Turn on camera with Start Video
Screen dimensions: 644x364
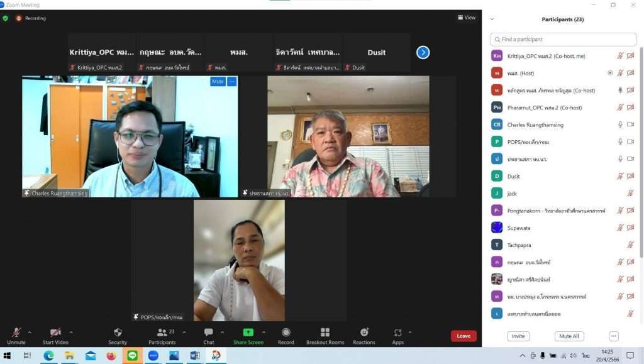click(55, 333)
